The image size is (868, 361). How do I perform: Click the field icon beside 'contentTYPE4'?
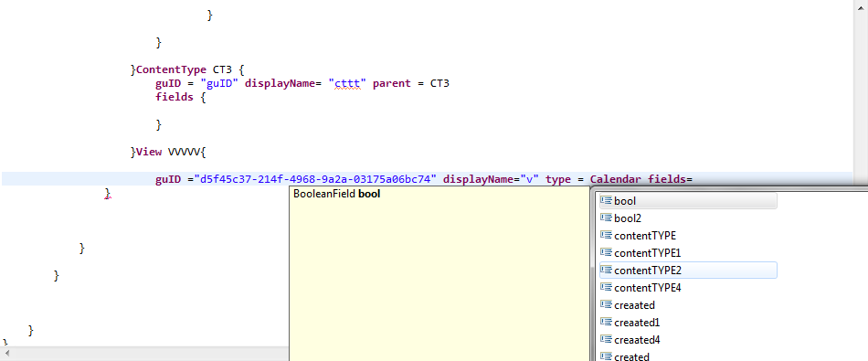pyautogui.click(x=606, y=287)
